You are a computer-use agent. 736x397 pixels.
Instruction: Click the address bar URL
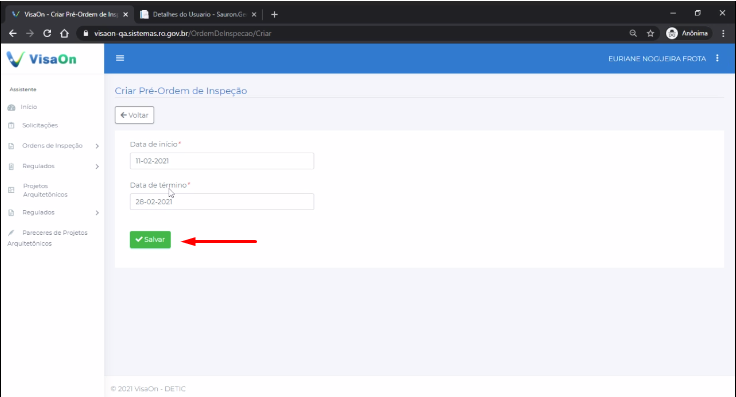[x=183, y=33]
